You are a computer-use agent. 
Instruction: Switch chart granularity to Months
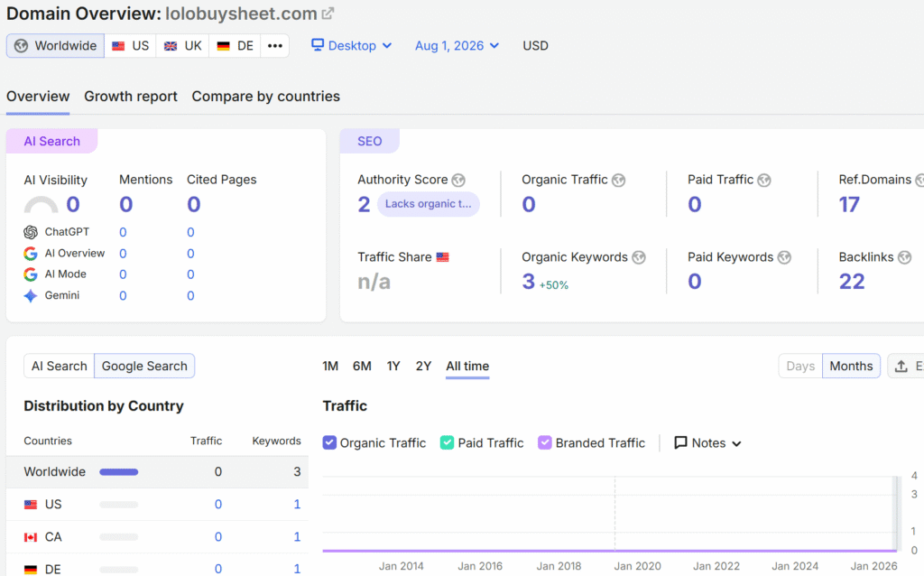(x=851, y=366)
